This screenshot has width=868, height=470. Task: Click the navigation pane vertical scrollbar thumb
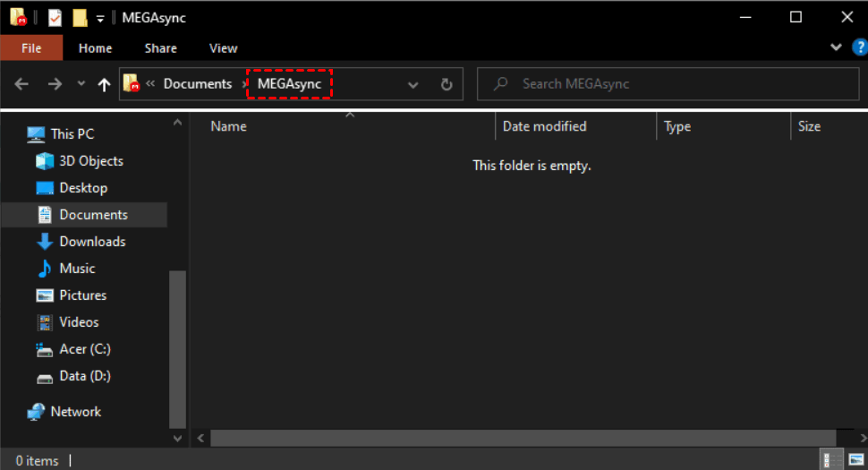click(178, 349)
